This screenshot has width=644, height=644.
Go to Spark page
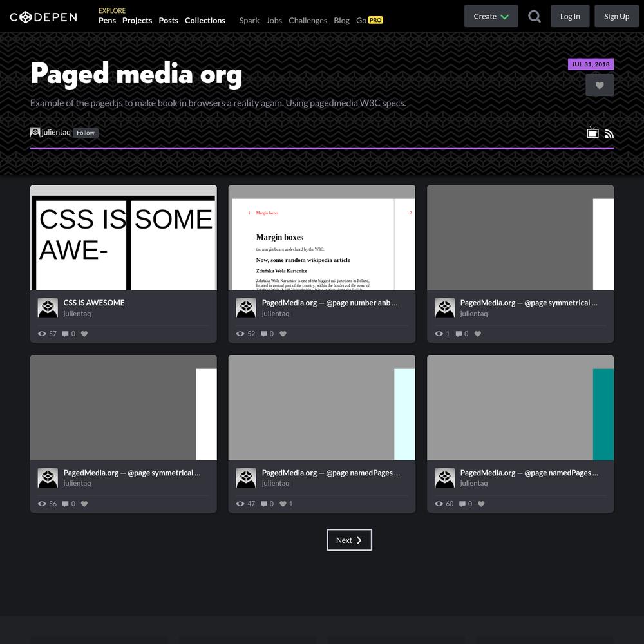pos(249,20)
